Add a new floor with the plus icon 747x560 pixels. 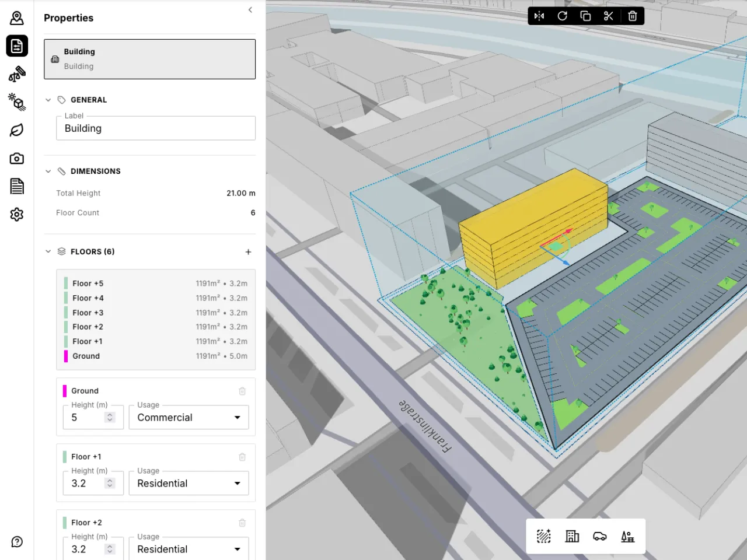point(248,252)
